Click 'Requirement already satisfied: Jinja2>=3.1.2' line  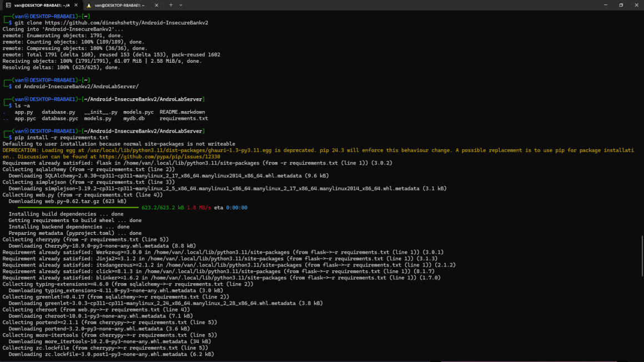[220, 259]
